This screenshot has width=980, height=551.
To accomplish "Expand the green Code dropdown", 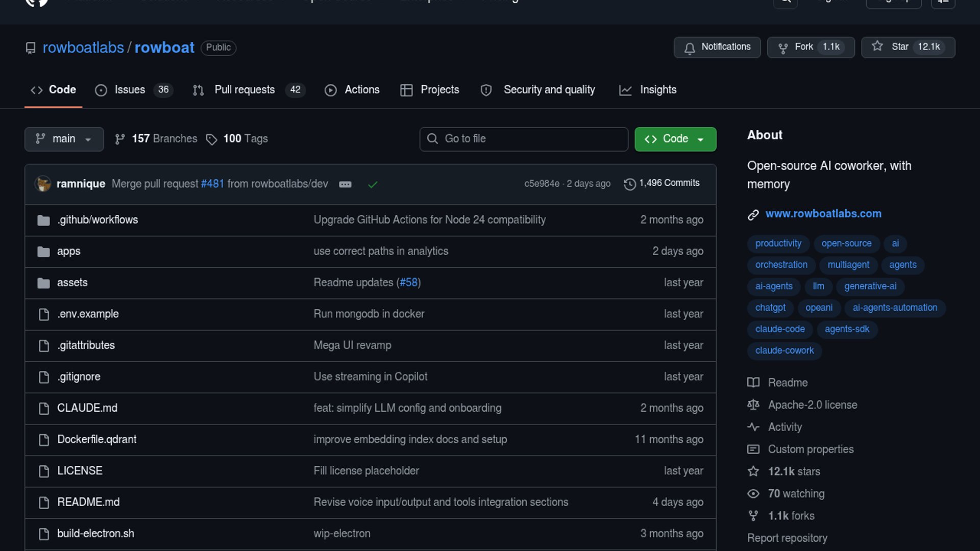I will tap(675, 139).
